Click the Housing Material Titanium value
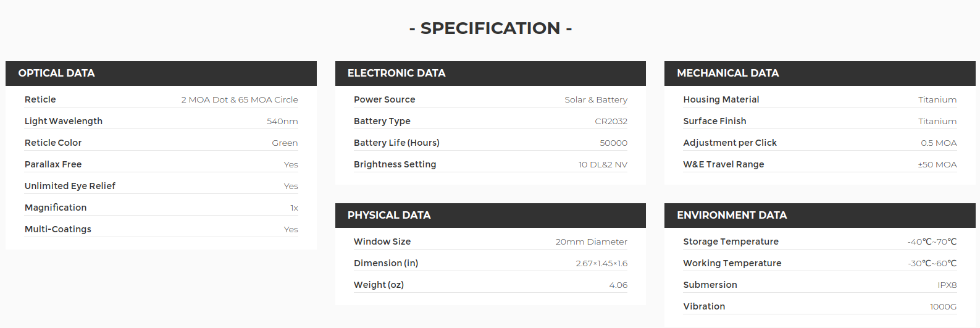 (x=937, y=99)
